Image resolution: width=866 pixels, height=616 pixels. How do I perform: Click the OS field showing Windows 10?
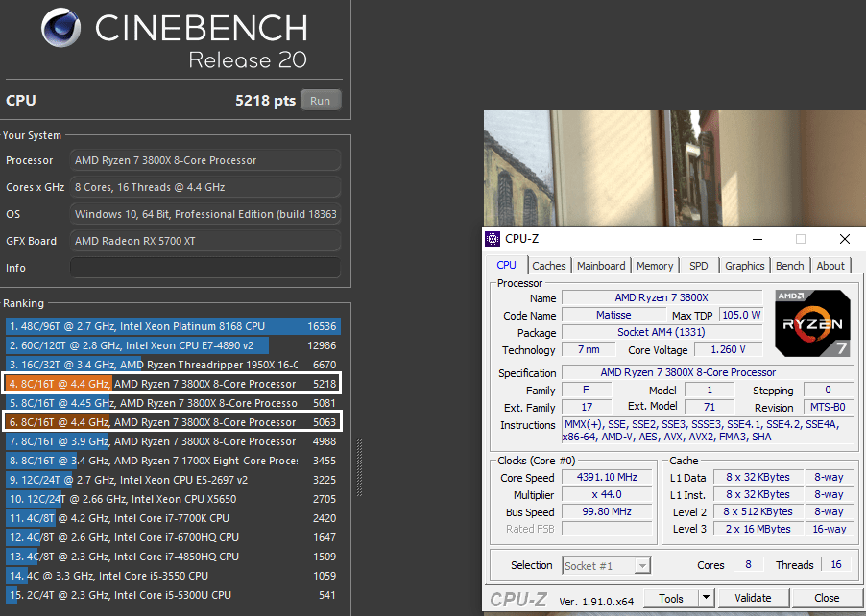click(204, 214)
